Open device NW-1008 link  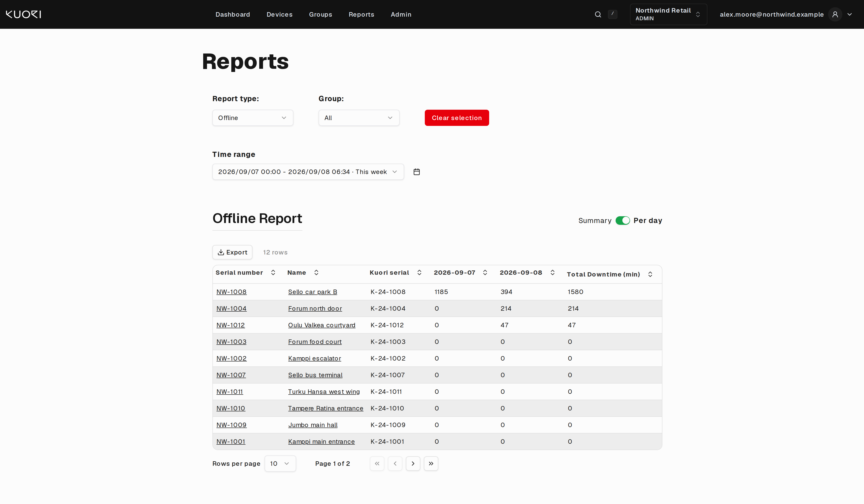[232, 292]
